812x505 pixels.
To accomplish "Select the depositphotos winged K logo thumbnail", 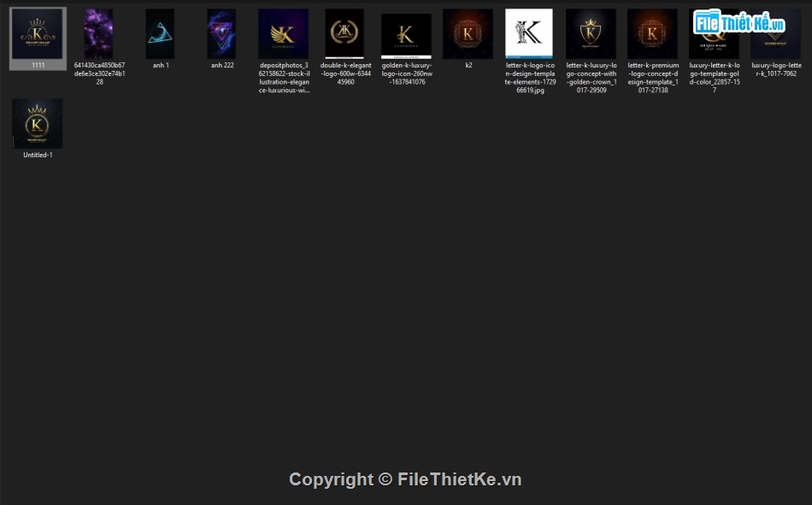I will (283, 33).
